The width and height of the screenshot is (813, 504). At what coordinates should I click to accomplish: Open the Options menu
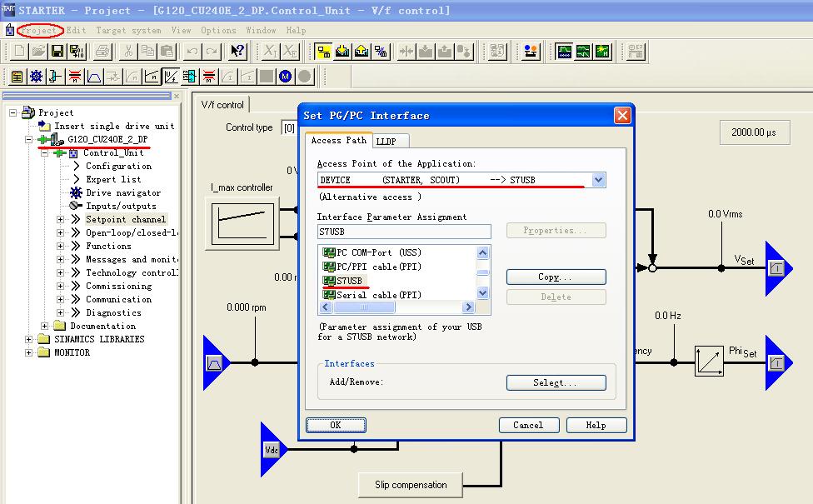(x=218, y=31)
